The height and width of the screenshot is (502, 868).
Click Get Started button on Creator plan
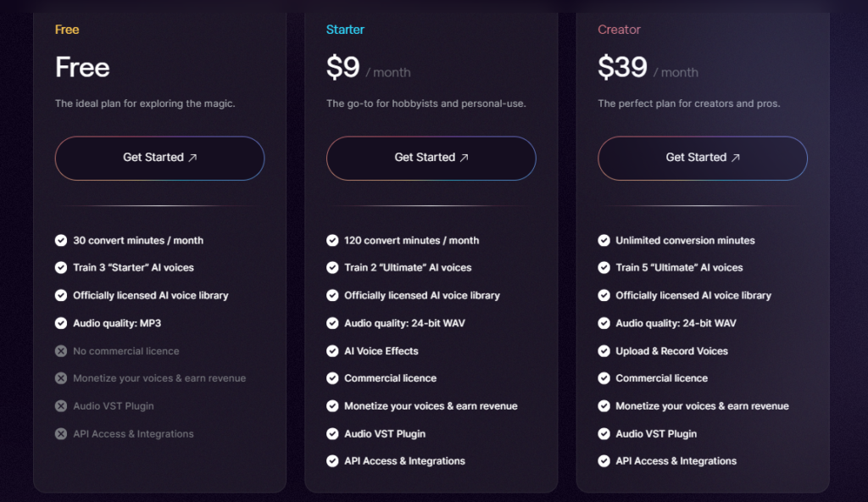coord(702,158)
